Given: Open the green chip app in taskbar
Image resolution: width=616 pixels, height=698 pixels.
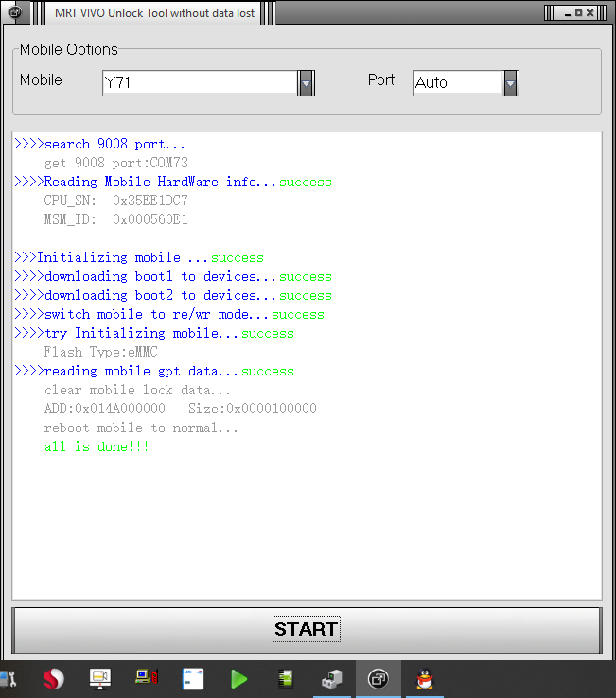Looking at the screenshot, I should 286,679.
